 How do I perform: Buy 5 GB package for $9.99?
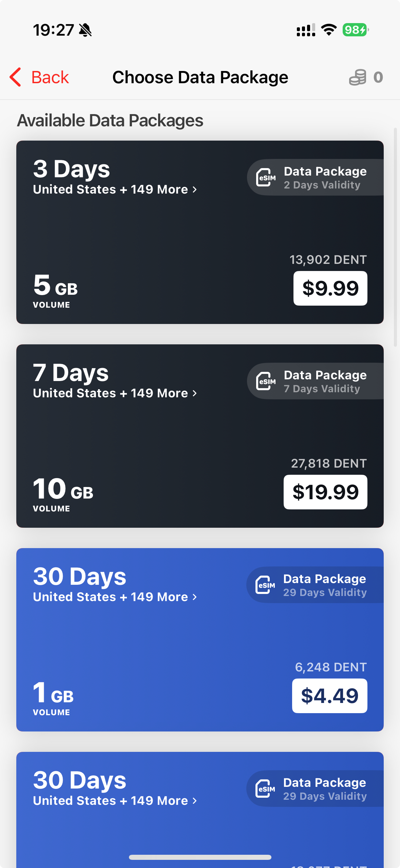point(330,288)
